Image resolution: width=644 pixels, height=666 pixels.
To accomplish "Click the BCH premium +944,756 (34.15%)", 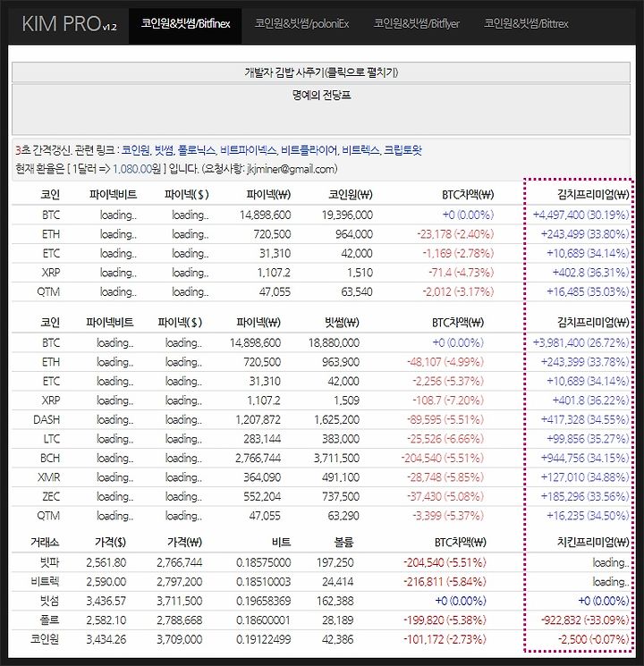I will point(585,458).
